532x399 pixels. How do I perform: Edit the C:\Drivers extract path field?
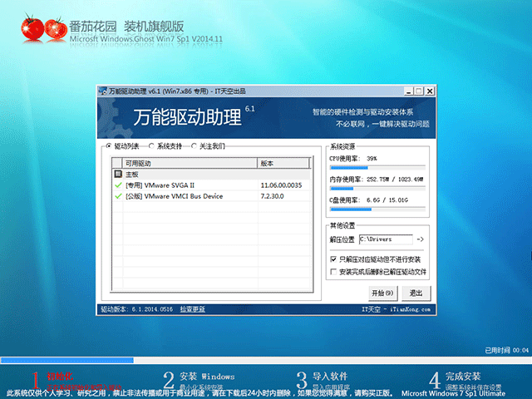point(386,239)
